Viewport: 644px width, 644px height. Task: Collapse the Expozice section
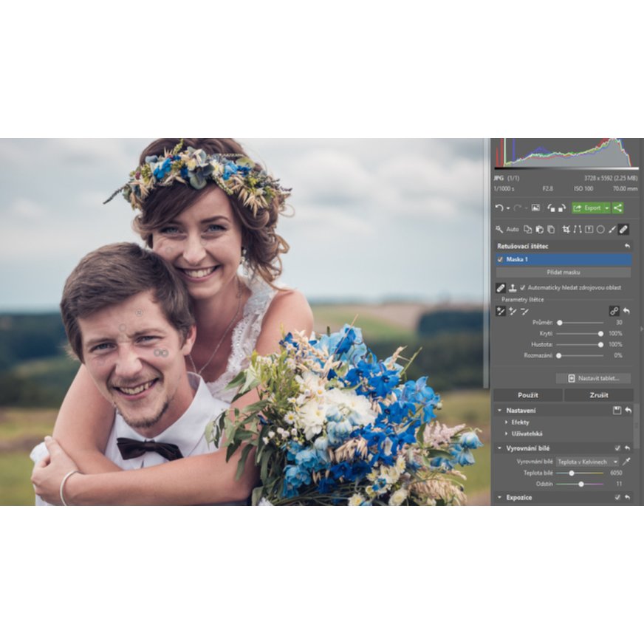click(499, 498)
